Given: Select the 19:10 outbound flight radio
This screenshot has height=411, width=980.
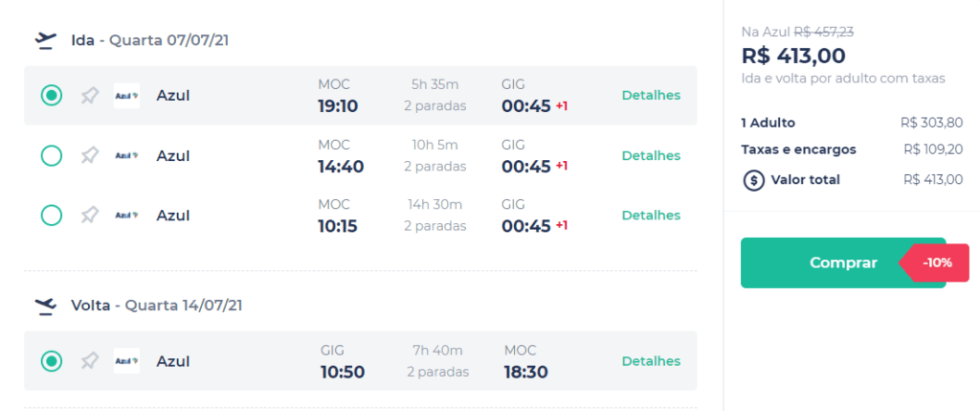Looking at the screenshot, I should (x=52, y=96).
